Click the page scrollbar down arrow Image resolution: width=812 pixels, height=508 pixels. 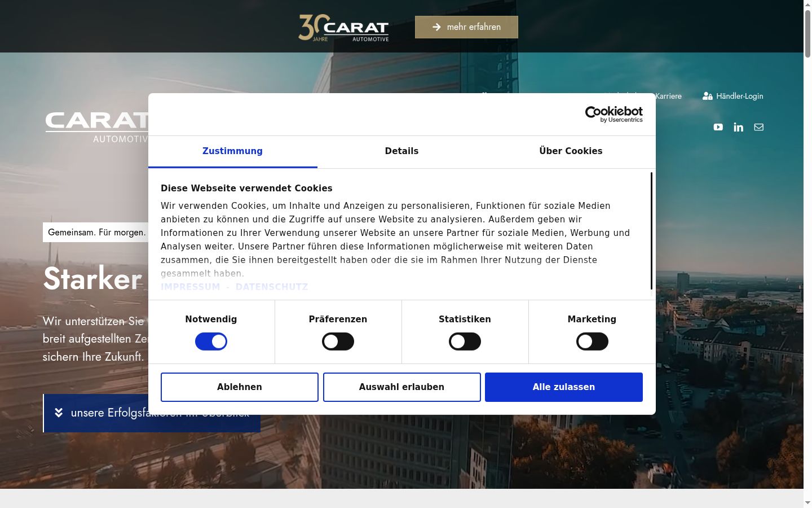coord(807,502)
